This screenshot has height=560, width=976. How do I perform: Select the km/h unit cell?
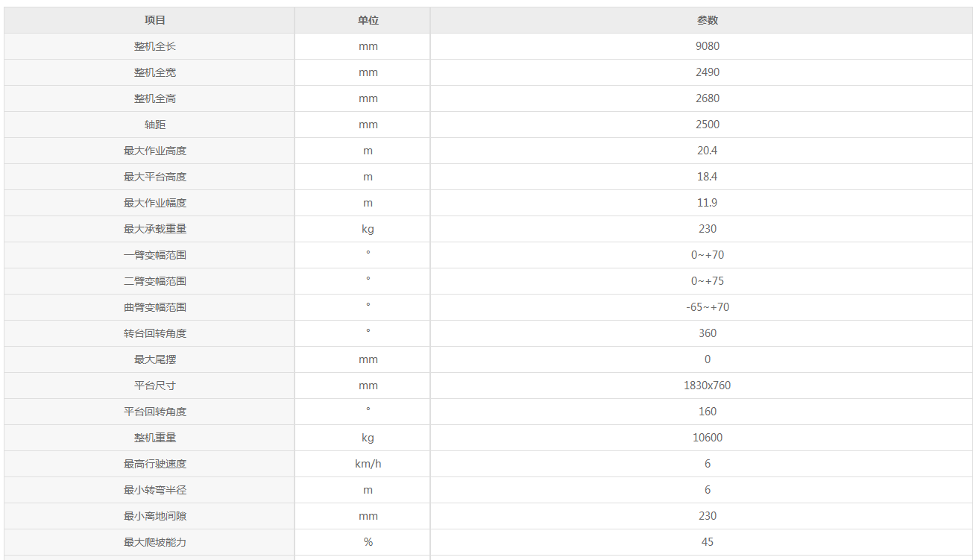point(368,464)
